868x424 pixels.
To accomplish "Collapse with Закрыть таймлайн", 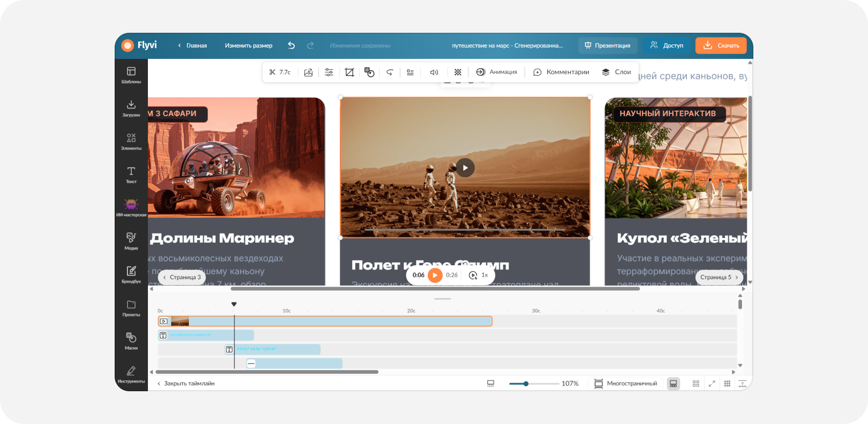I will coord(186,384).
